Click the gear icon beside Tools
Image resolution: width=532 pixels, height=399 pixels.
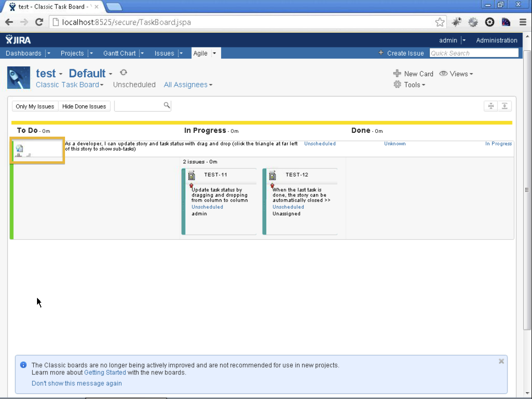(x=397, y=84)
